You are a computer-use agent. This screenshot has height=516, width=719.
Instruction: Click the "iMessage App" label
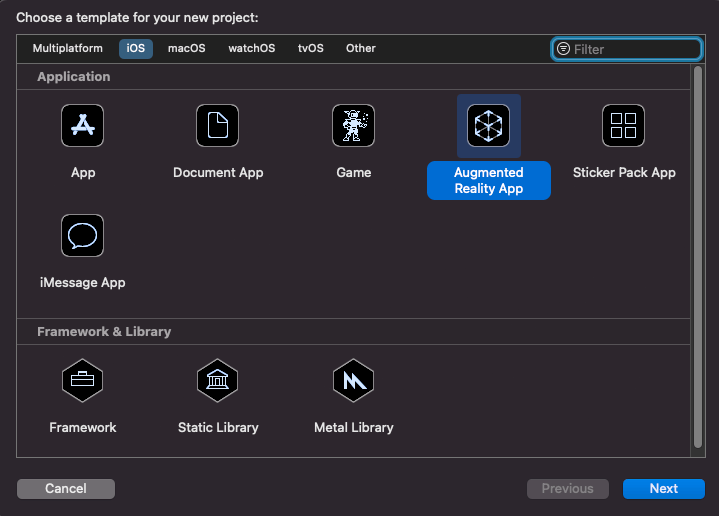(83, 283)
